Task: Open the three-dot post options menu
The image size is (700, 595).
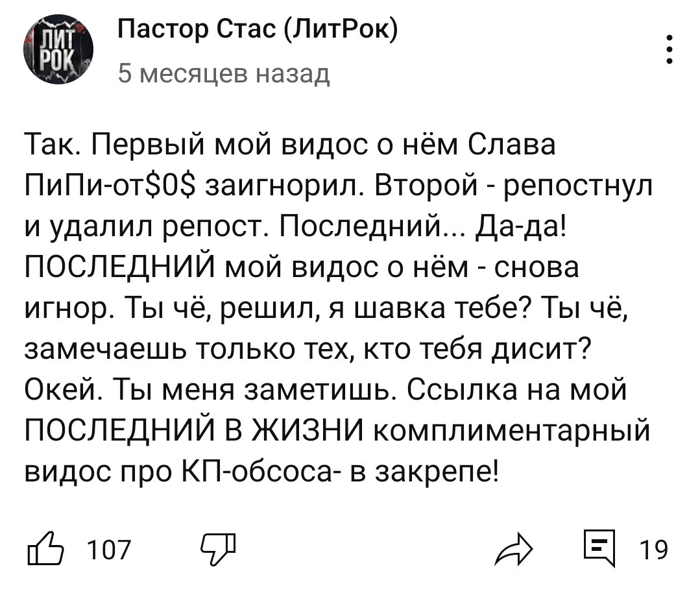Action: tap(670, 49)
